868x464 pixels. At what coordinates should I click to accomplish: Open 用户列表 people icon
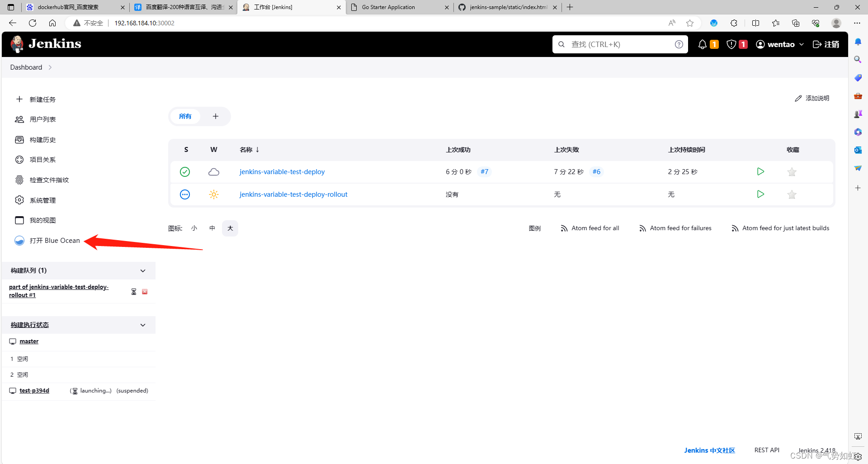click(x=19, y=119)
